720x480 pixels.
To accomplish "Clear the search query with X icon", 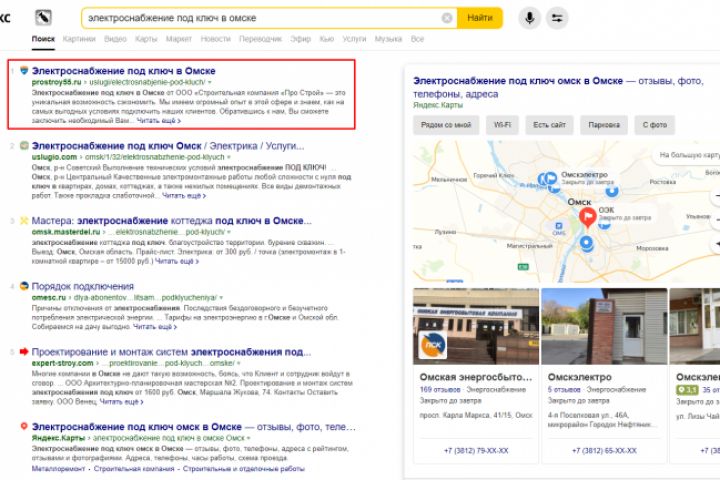I will (x=447, y=18).
